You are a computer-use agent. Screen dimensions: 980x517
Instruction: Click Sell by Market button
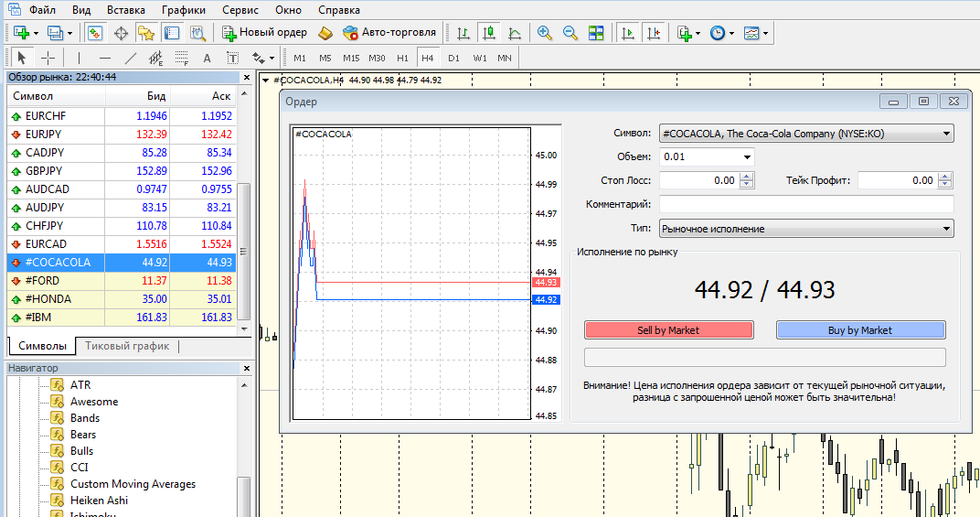669,329
